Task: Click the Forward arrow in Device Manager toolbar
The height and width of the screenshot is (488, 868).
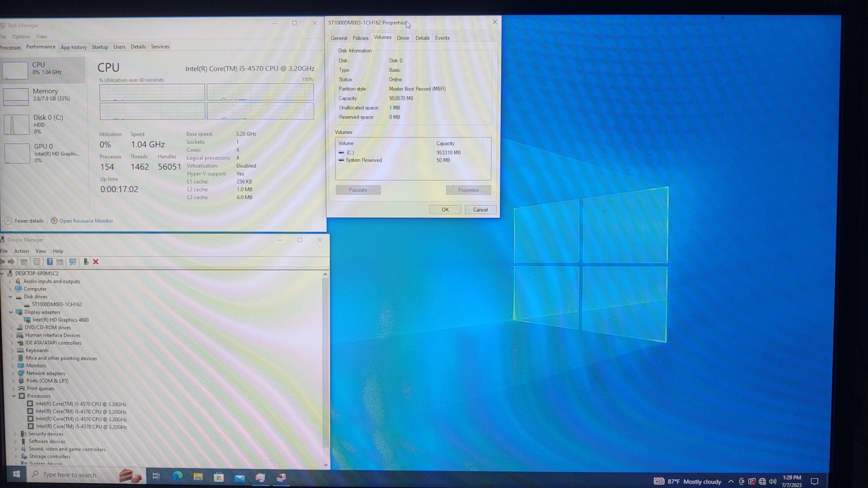Action: pyautogui.click(x=11, y=262)
